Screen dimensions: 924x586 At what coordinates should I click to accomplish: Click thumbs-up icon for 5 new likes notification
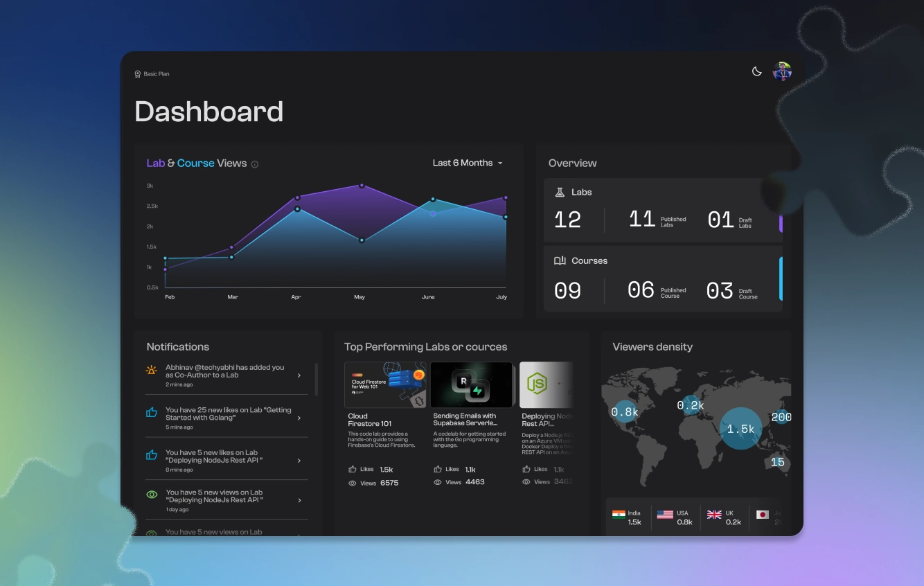tap(152, 455)
